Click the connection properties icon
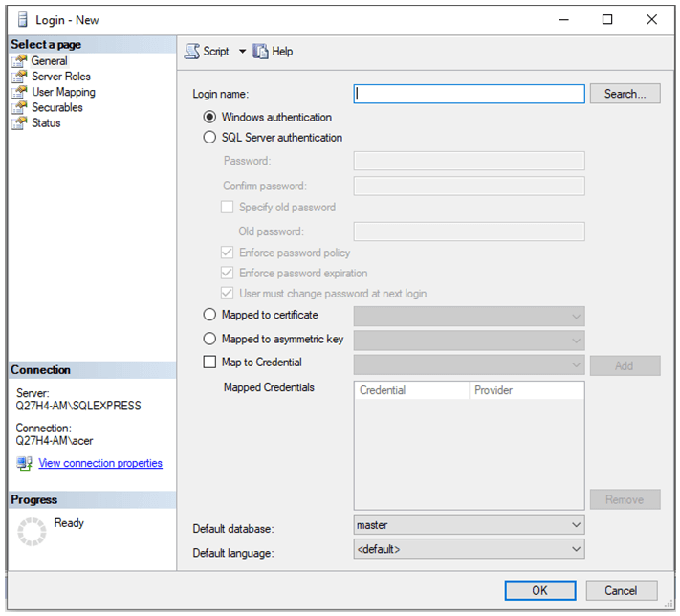The width and height of the screenshot is (680, 616). coord(25,464)
